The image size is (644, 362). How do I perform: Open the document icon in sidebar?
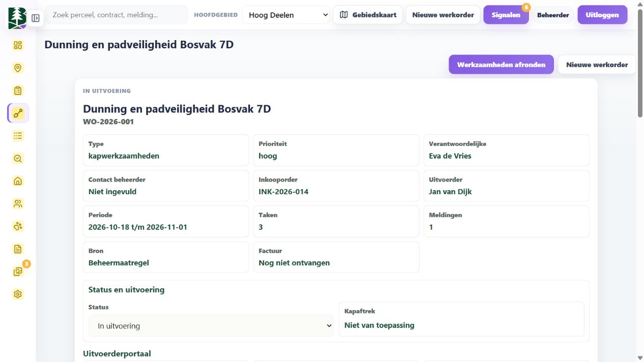(18, 249)
